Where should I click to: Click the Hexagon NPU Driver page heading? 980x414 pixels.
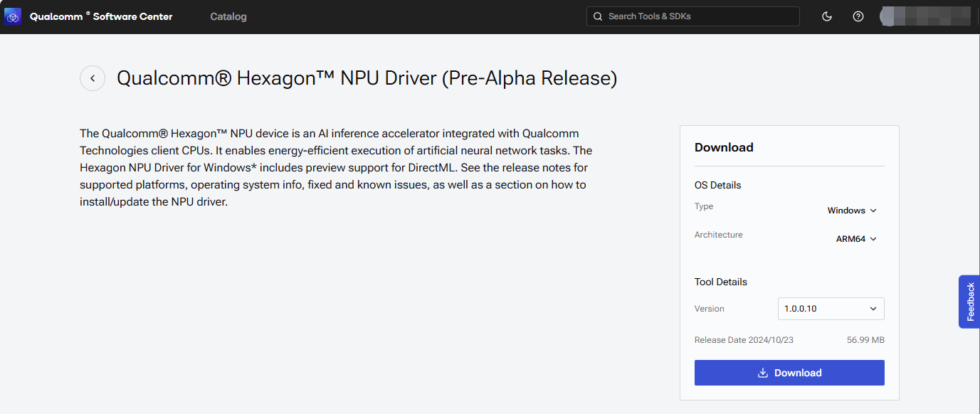pos(367,78)
